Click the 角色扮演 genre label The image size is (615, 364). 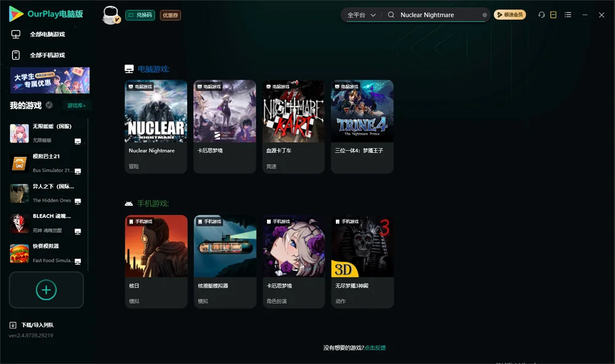pos(277,301)
